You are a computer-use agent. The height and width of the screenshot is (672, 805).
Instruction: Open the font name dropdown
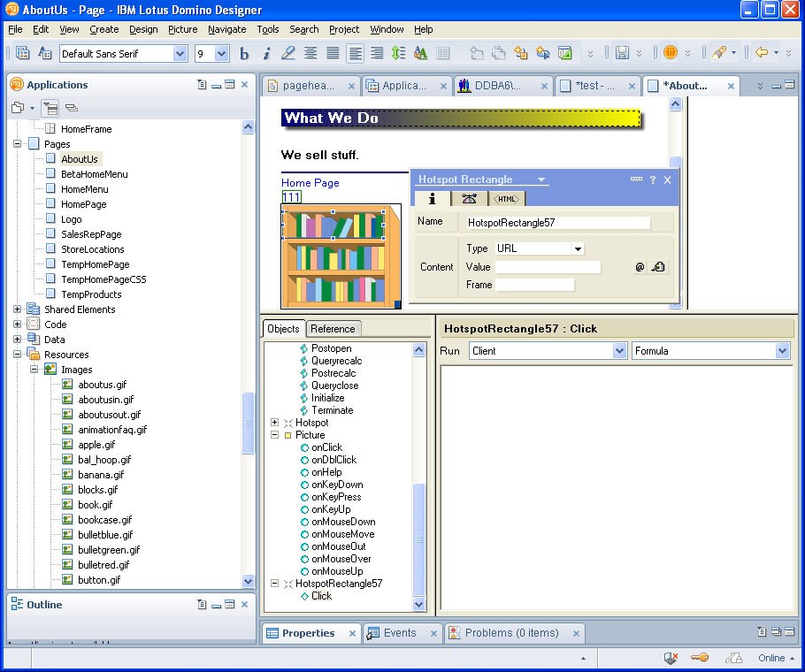tap(180, 54)
